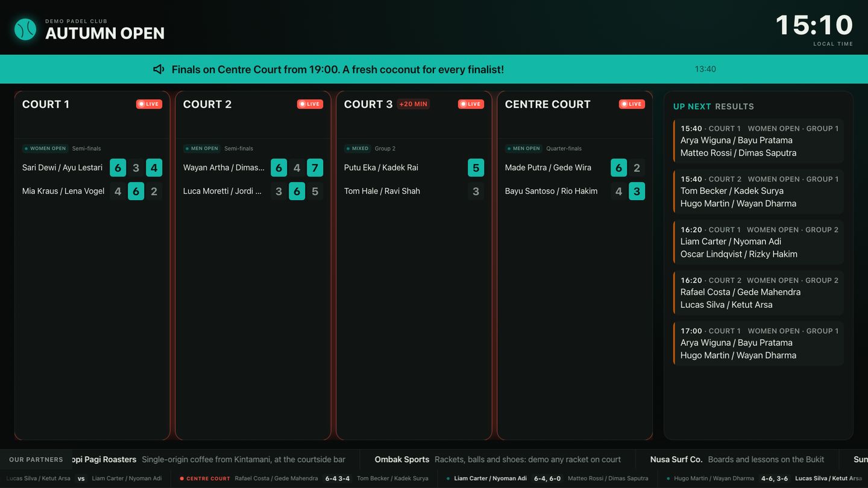Click the padel ball club logo

(25, 29)
